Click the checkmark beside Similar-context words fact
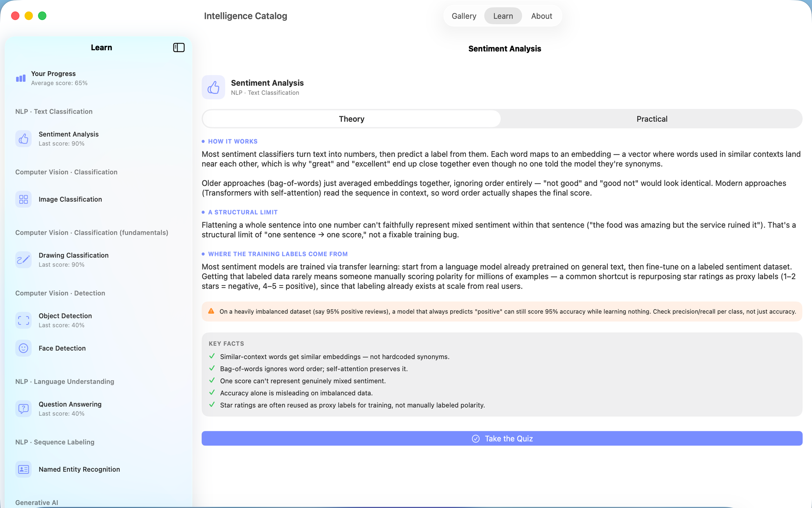The image size is (812, 508). pos(212,356)
